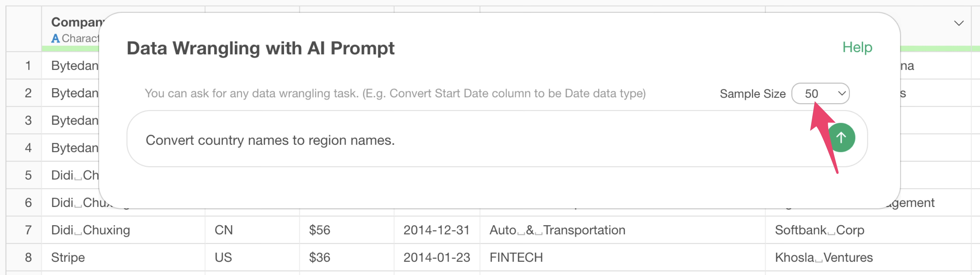Select row number 1

(28, 66)
